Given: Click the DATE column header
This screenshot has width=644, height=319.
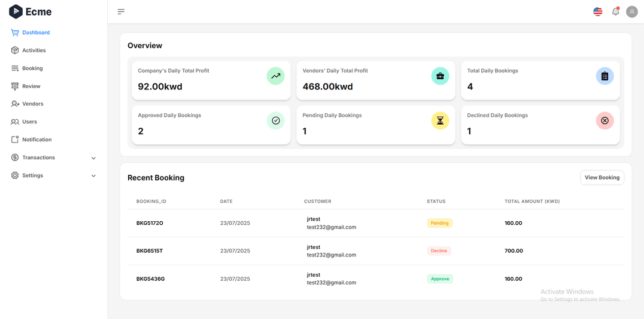Looking at the screenshot, I should click(227, 202).
